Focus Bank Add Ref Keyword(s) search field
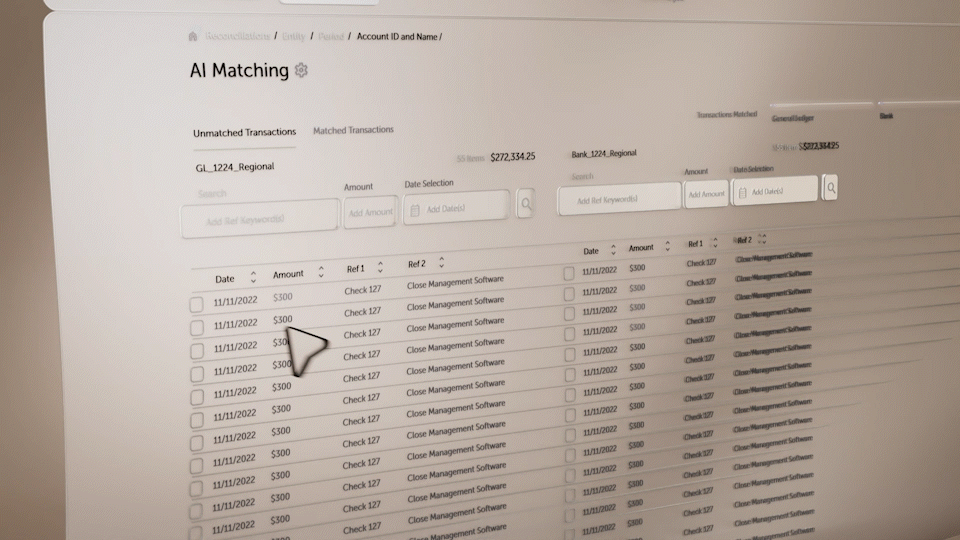This screenshot has width=960, height=540. (x=619, y=199)
